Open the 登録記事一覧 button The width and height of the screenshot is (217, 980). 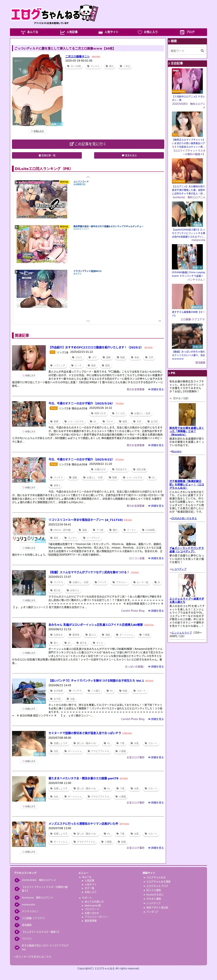[x=47, y=155]
